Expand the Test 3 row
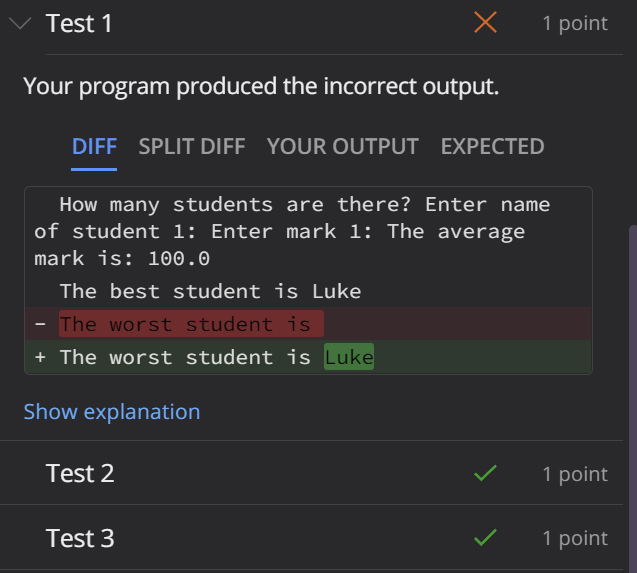637x573 pixels. coord(311,538)
